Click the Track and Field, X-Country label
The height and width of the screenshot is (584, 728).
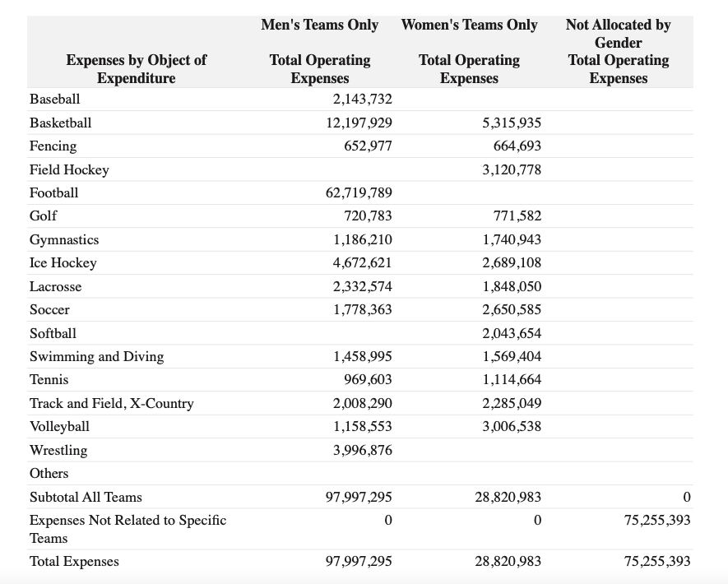click(111, 403)
